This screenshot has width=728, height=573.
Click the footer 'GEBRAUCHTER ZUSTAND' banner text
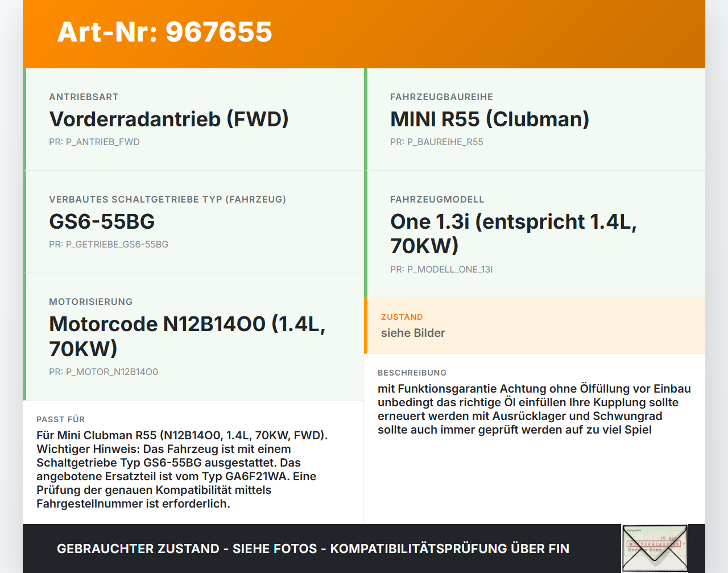313,549
